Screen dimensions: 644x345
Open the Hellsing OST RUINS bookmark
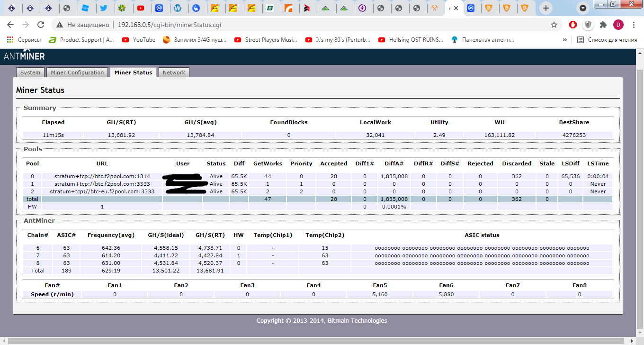point(411,40)
